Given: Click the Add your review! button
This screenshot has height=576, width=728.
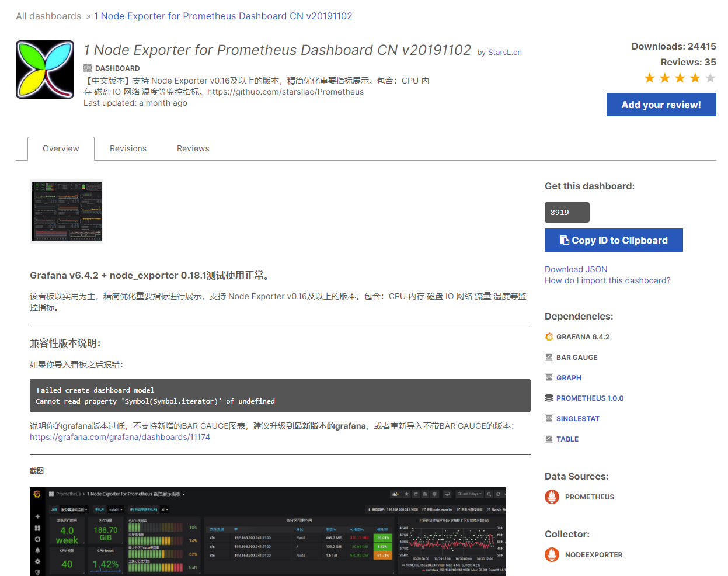Looking at the screenshot, I should 661,105.
